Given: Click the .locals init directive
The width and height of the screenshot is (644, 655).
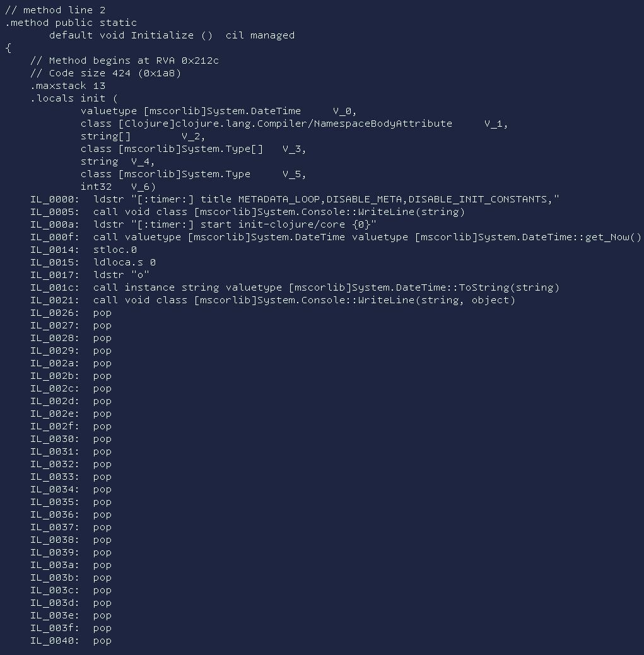Looking at the screenshot, I should [74, 98].
